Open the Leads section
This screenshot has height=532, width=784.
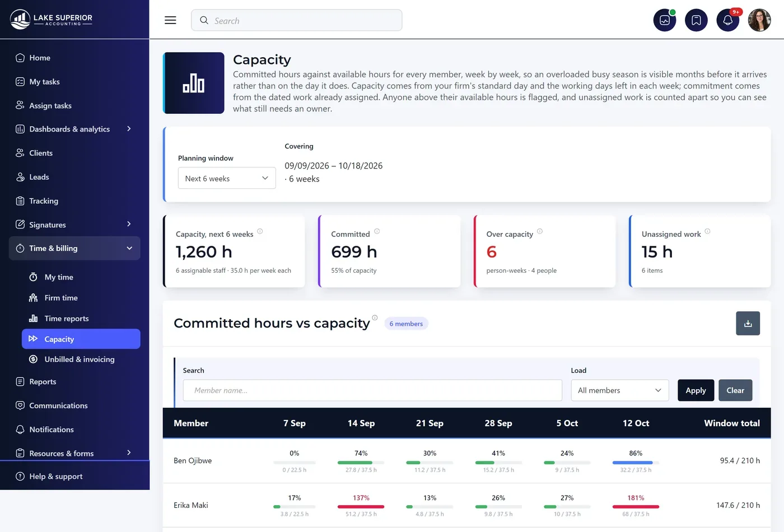tap(74, 177)
